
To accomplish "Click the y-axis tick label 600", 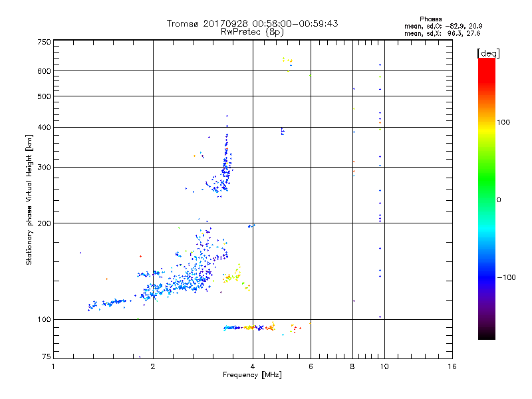I will pos(44,71).
